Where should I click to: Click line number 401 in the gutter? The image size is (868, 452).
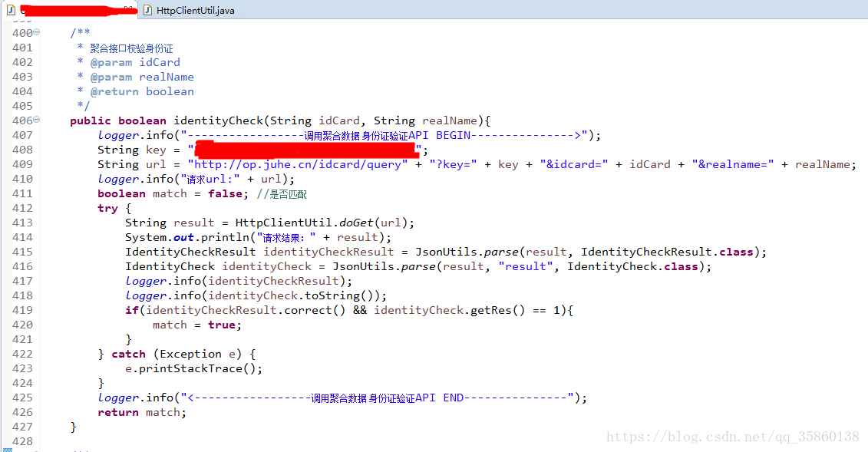(23, 48)
